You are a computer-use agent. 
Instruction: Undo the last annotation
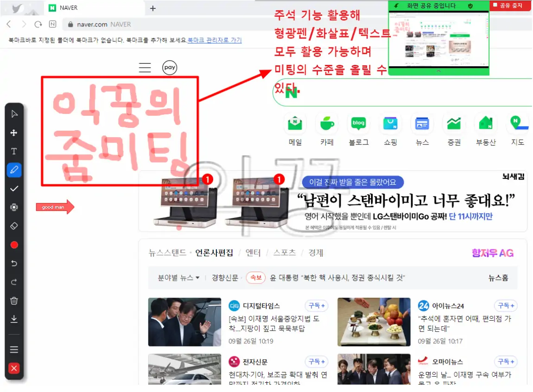14,263
